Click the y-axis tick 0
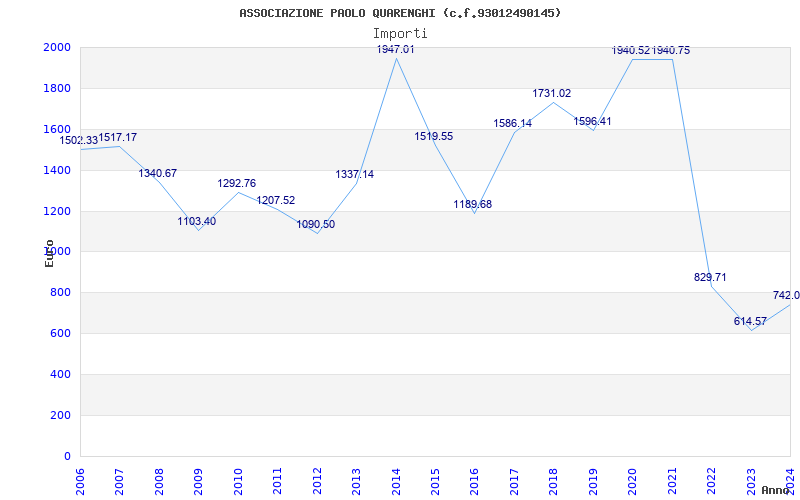 click(67, 456)
